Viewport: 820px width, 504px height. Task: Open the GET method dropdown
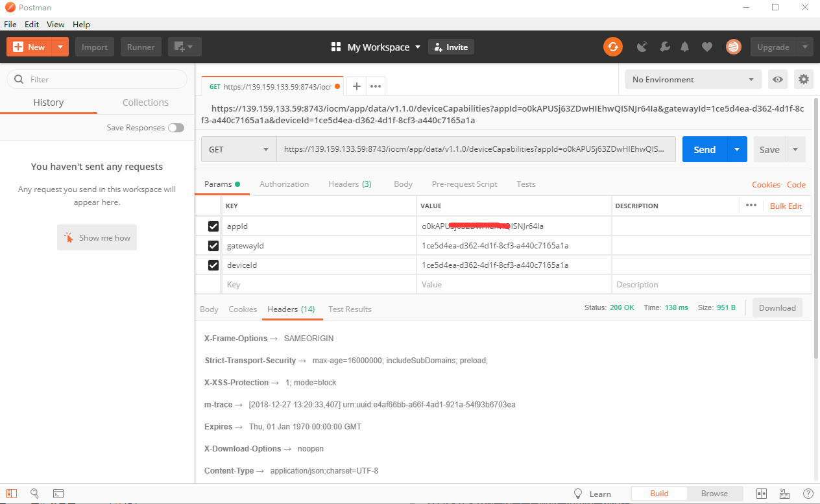pyautogui.click(x=238, y=149)
